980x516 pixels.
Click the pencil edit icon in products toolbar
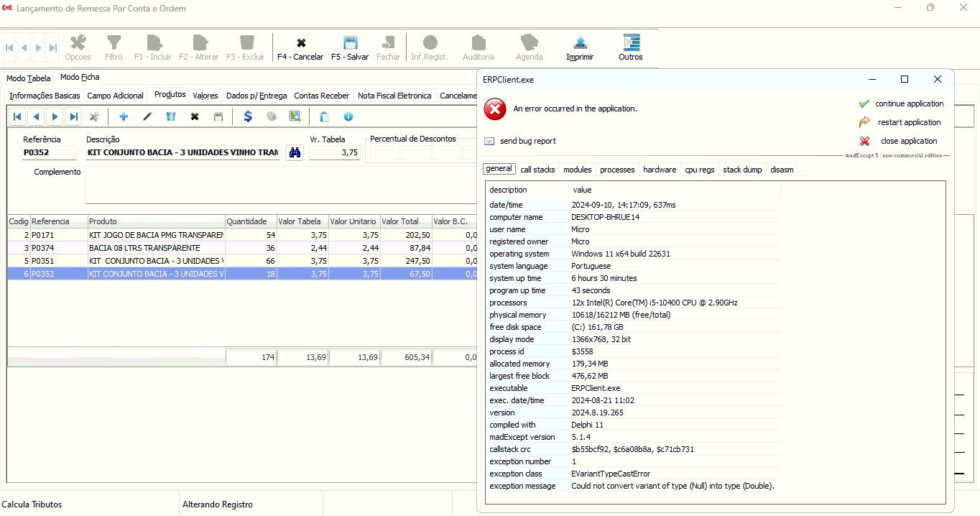[x=147, y=116]
